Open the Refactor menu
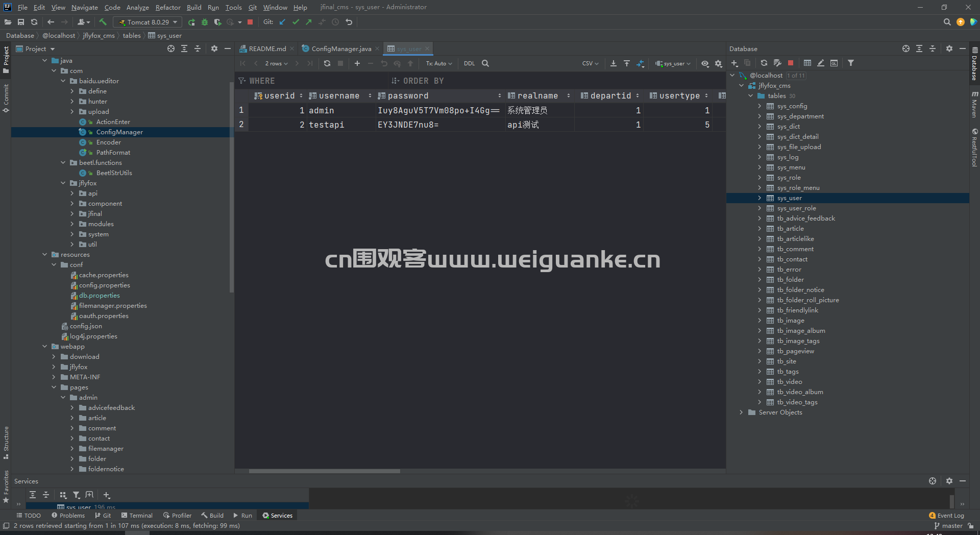The height and width of the screenshot is (535, 980). pos(168,7)
